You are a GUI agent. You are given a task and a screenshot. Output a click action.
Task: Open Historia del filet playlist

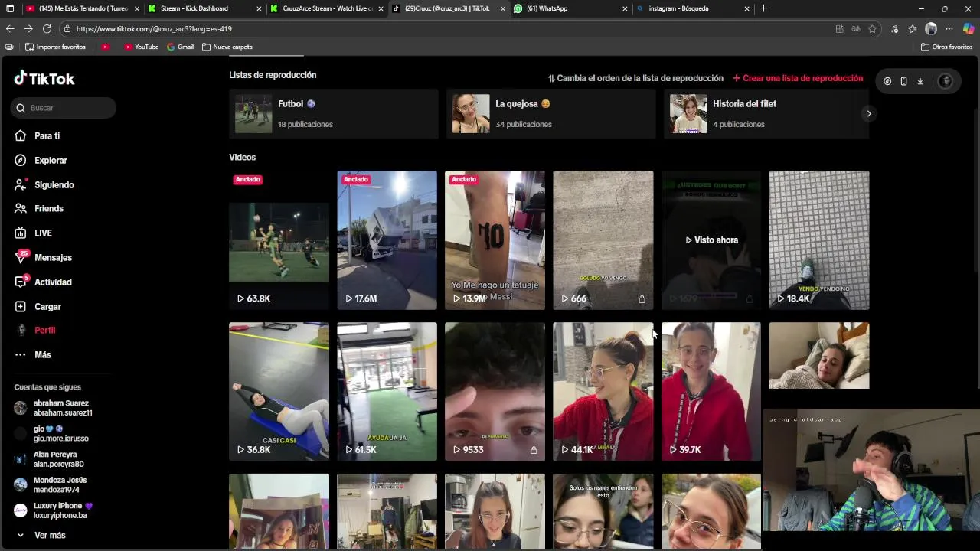[x=766, y=113]
